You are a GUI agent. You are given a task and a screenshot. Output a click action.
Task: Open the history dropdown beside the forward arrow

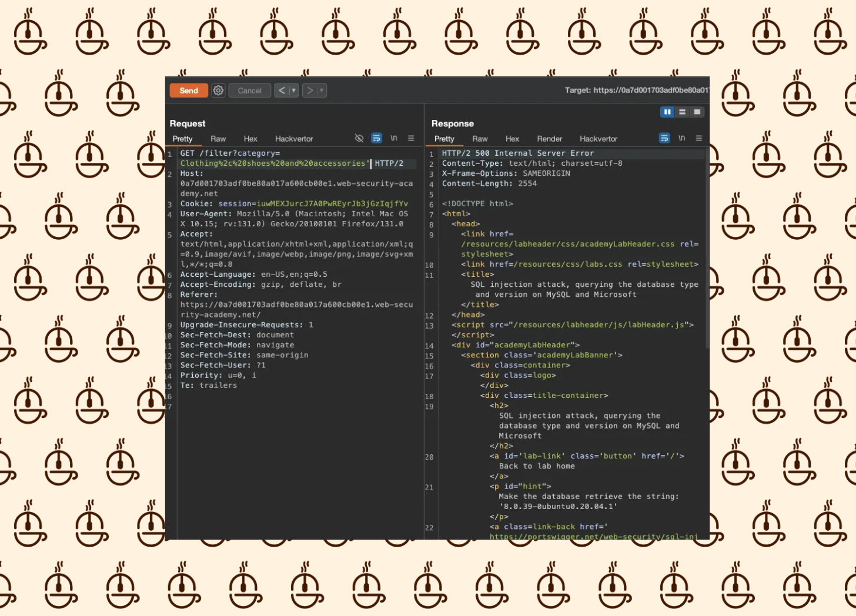click(322, 91)
